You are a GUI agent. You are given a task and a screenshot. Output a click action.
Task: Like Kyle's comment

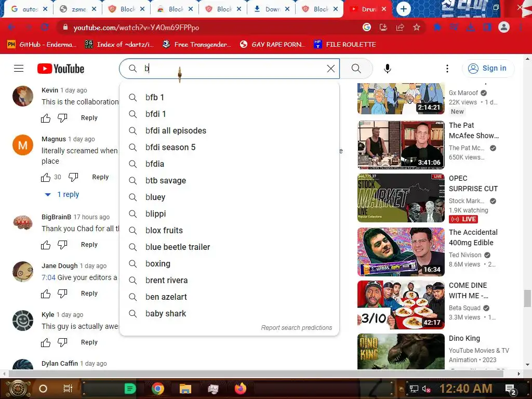(x=46, y=343)
